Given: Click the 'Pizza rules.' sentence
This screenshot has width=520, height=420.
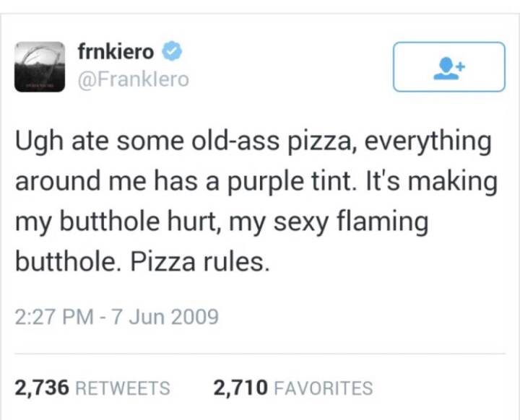Looking at the screenshot, I should pos(199,261).
